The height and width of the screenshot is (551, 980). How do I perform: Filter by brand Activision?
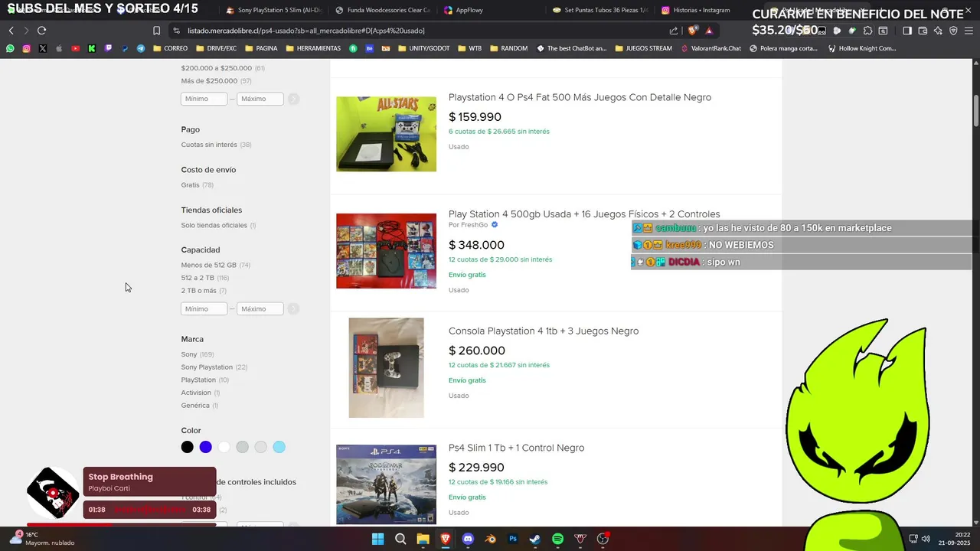tap(201, 393)
